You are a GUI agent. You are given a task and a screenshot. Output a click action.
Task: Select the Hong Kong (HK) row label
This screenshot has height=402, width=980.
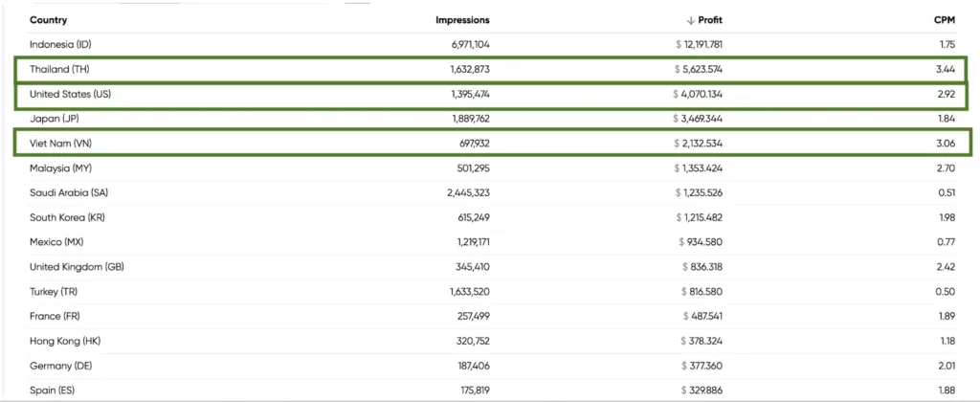[x=65, y=341]
